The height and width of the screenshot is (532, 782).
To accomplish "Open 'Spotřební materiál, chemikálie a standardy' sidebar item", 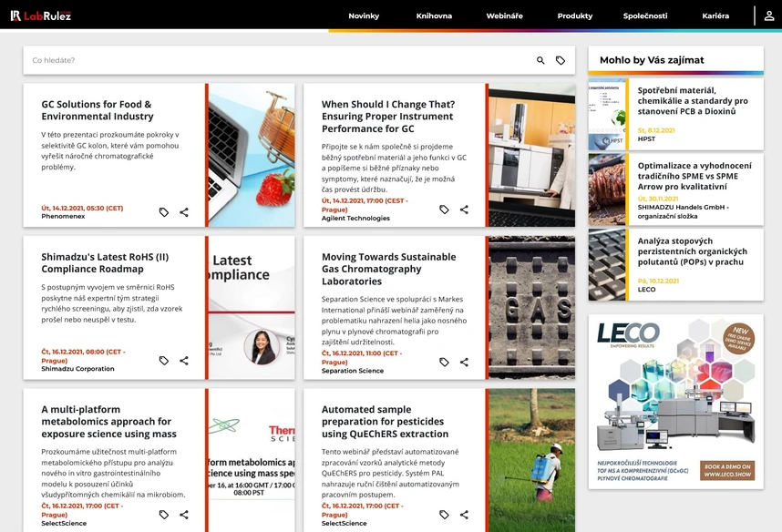I will point(693,101).
